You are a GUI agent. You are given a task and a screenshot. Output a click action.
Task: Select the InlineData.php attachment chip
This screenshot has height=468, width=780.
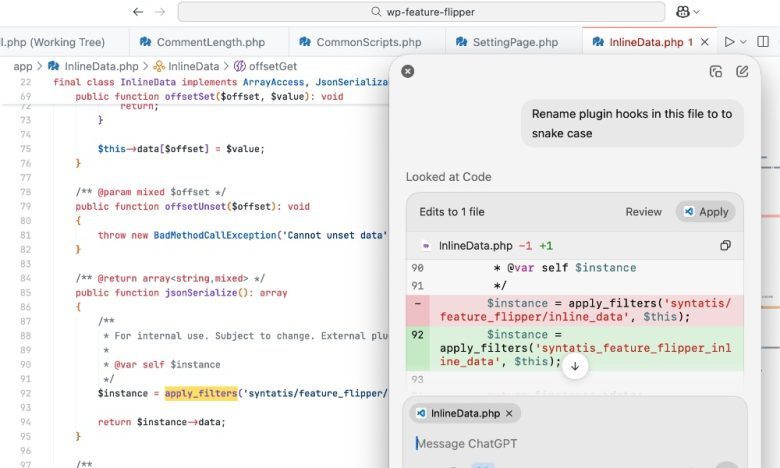(465, 413)
